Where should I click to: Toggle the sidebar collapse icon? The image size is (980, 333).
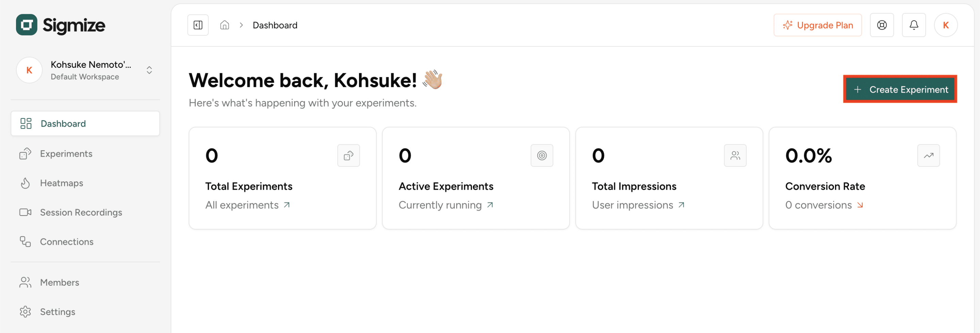(x=198, y=25)
